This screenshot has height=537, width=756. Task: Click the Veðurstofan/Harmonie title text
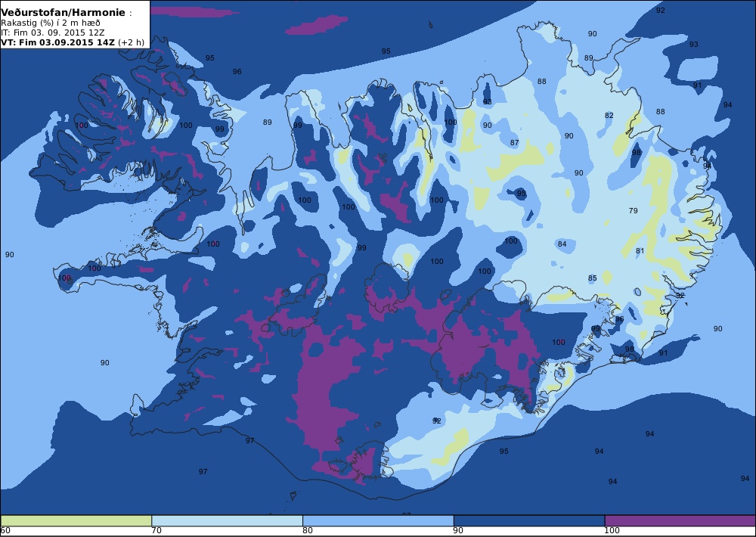64,13
